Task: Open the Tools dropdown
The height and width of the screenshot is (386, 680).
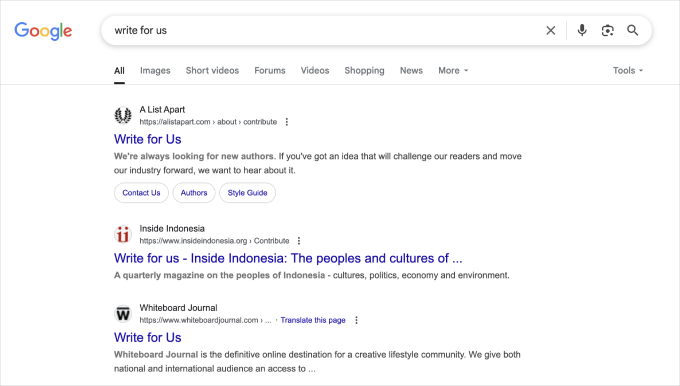Action: click(628, 70)
